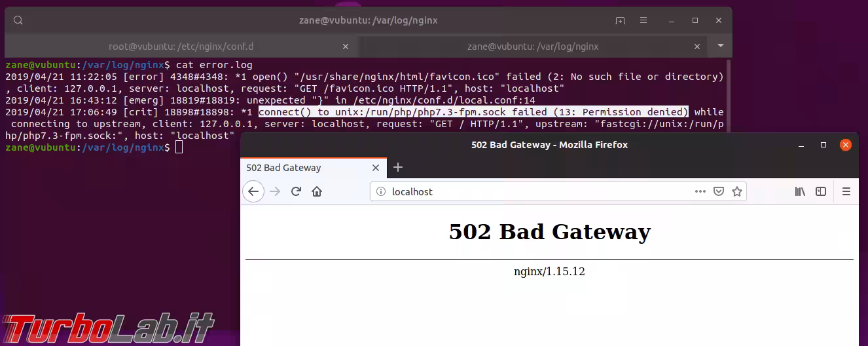
Task: Go back in Firefox
Action: 253,191
